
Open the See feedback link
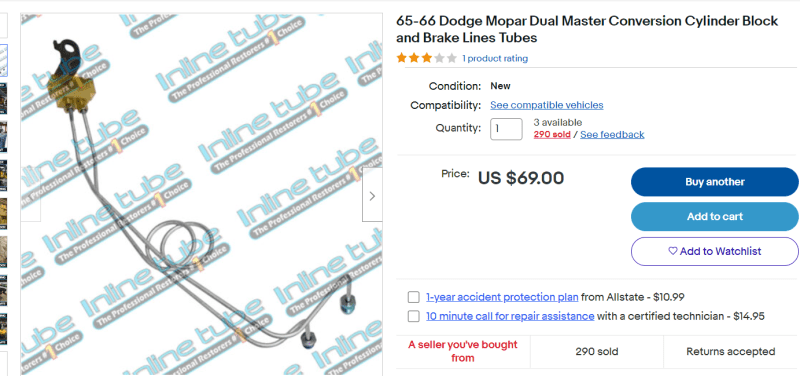pyautogui.click(x=612, y=135)
